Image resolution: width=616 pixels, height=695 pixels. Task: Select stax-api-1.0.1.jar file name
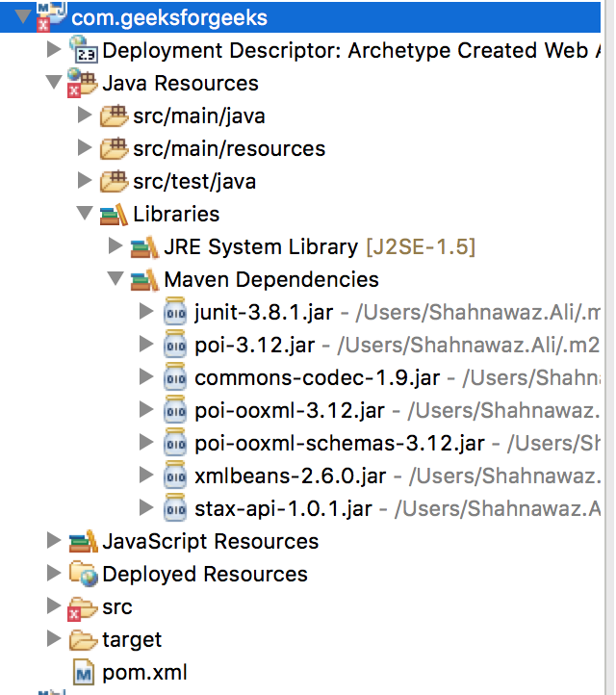pos(283,509)
